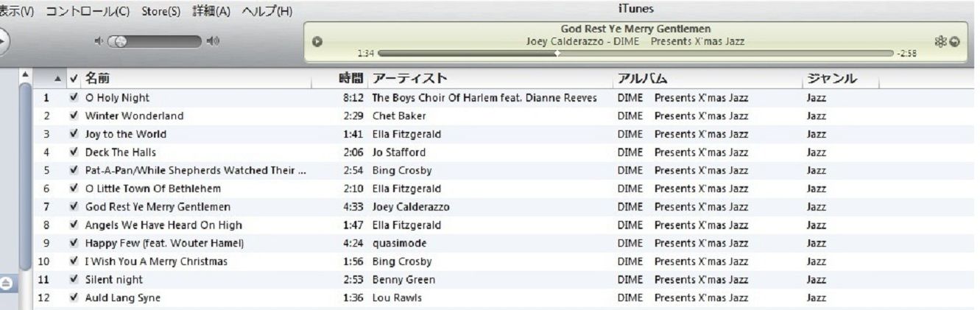
Task: Click the volume slider knob
Action: pos(121,42)
